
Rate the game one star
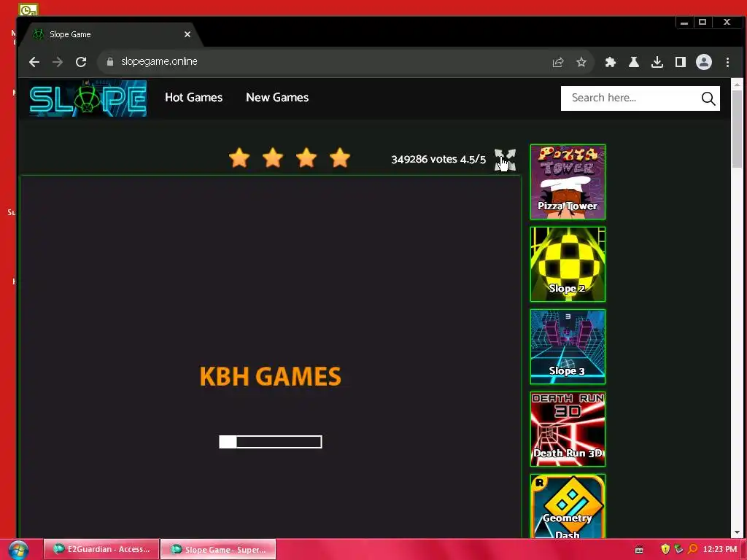pos(239,157)
